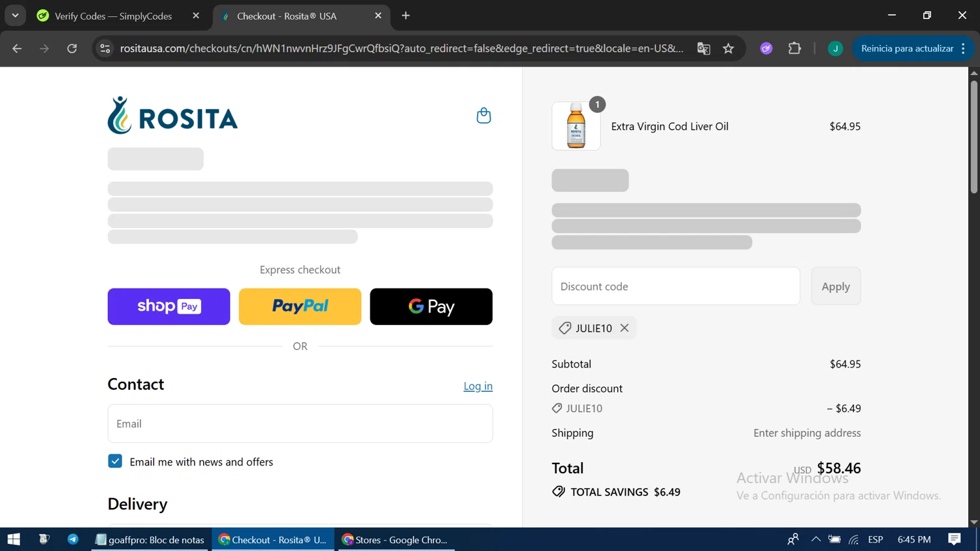This screenshot has height=551, width=980.
Task: Close the Verify Codes SimplyCodes tab
Action: [x=196, y=16]
